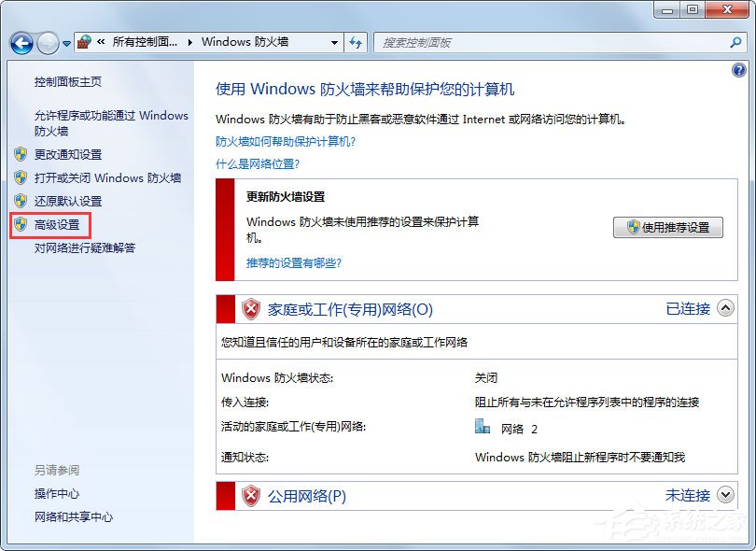Click the blue help question mark icon
This screenshot has width=756, height=551.
point(739,70)
